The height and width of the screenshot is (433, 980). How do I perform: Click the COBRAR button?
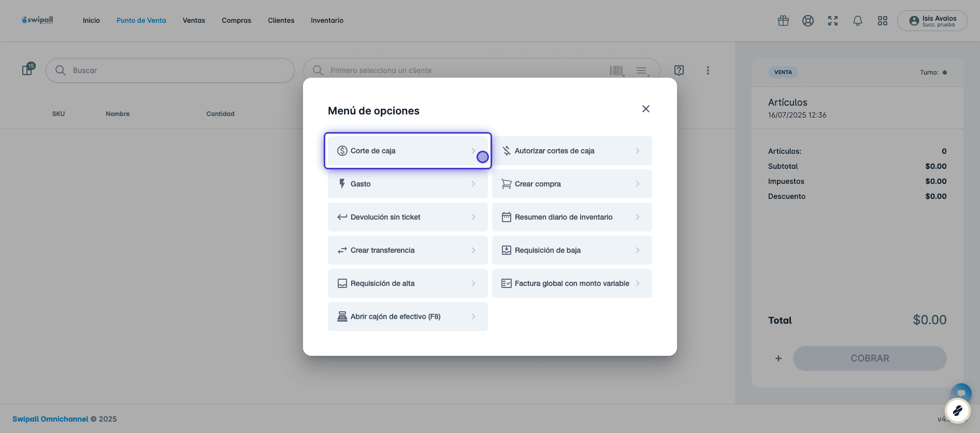(870, 358)
